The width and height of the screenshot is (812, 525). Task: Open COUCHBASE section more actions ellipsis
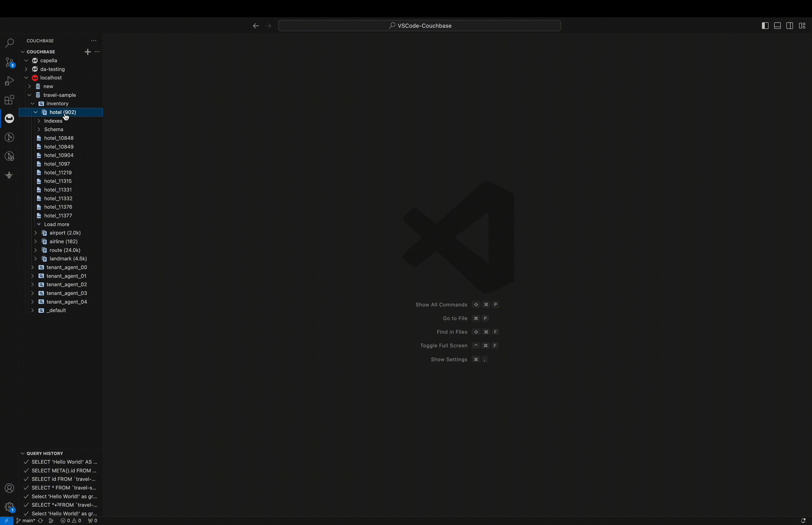[97, 52]
